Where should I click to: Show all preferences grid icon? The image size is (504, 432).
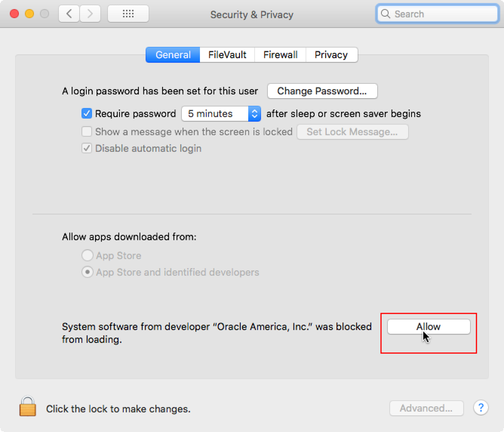[x=128, y=14]
